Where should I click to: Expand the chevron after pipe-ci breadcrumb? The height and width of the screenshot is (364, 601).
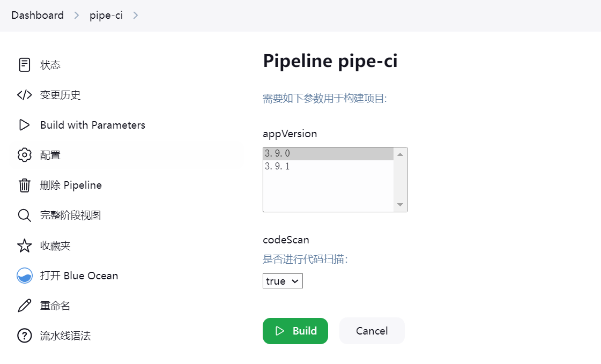(x=135, y=16)
